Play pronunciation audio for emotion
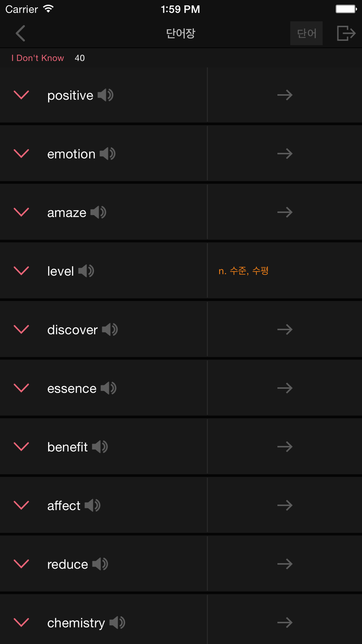This screenshot has height=644, width=362. pyautogui.click(x=108, y=154)
